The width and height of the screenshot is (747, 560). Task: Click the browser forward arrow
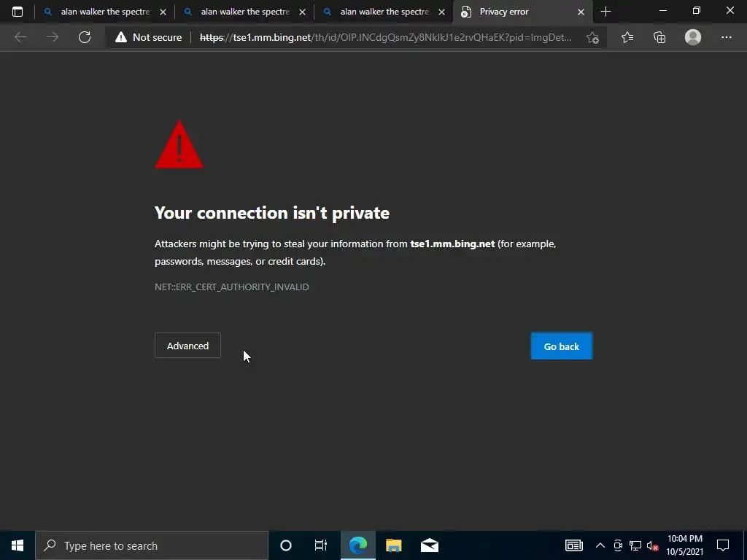click(53, 37)
